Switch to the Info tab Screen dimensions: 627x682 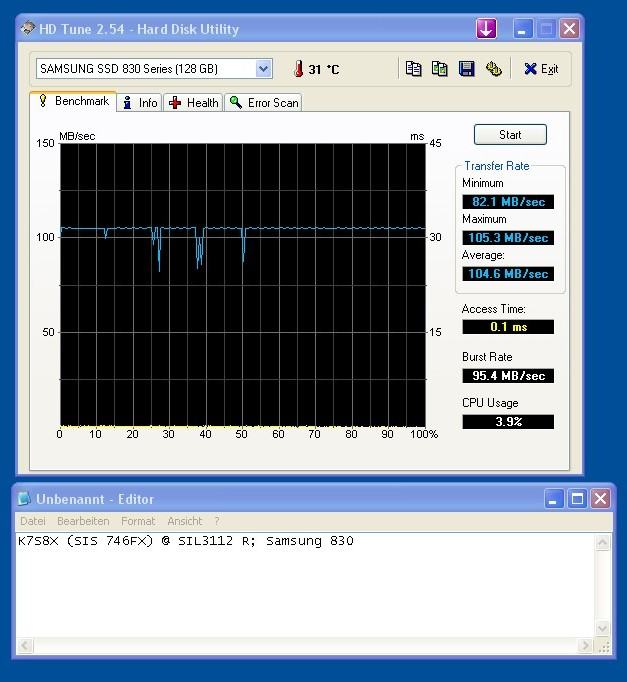click(140, 103)
